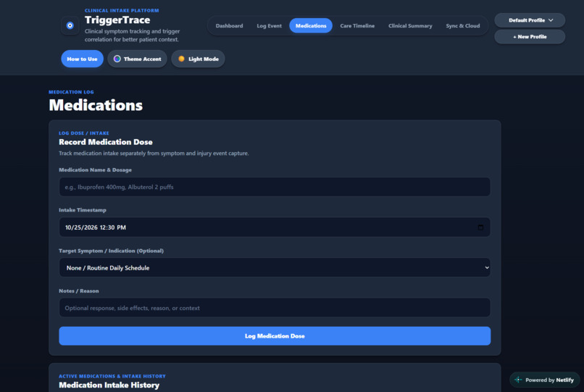Click the TriggerTrace logo icon

pos(70,25)
